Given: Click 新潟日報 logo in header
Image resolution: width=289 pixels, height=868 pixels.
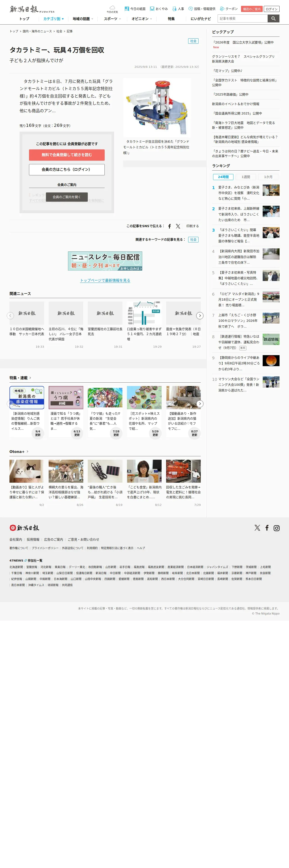Looking at the screenshot, I should 32,9.
